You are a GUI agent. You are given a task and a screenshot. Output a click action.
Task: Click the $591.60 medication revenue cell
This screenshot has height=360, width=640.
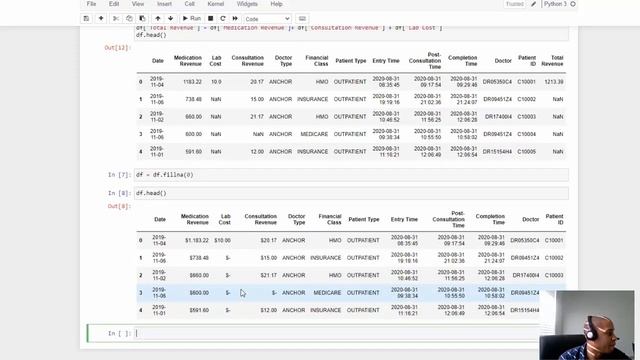(199, 310)
